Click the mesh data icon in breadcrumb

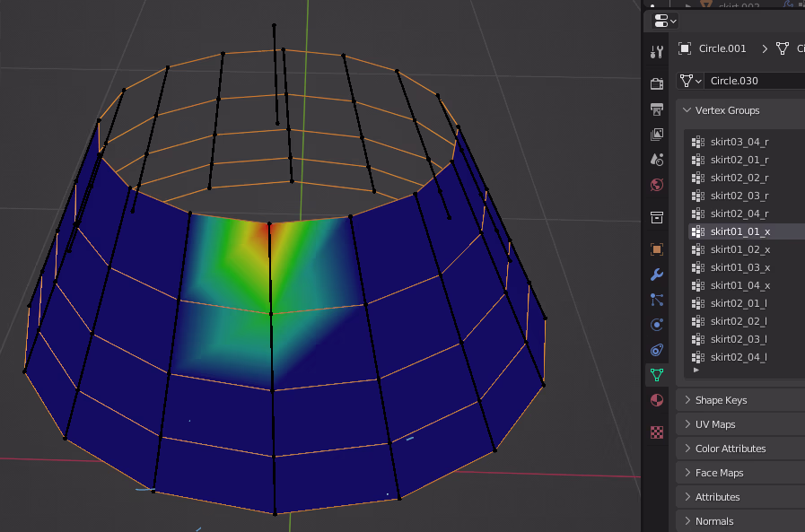point(783,48)
